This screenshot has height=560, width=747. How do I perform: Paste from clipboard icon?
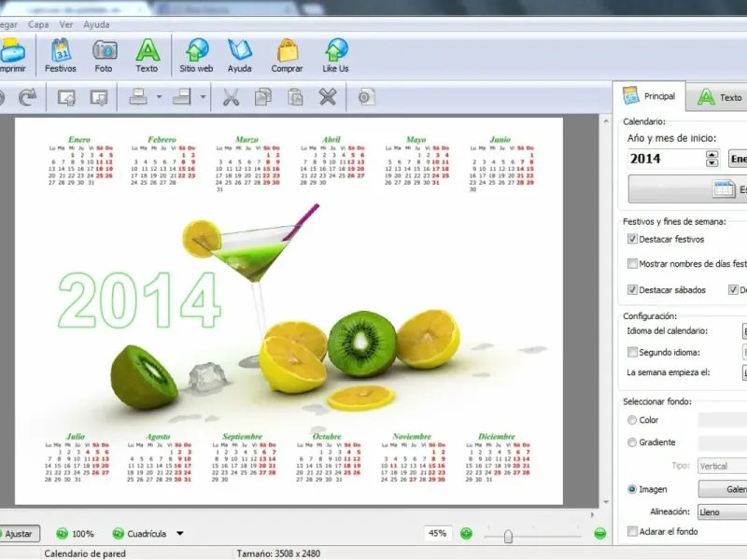coord(295,97)
